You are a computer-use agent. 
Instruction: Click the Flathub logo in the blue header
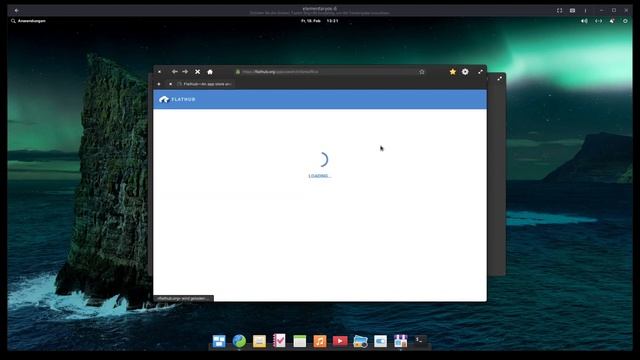pos(177,99)
